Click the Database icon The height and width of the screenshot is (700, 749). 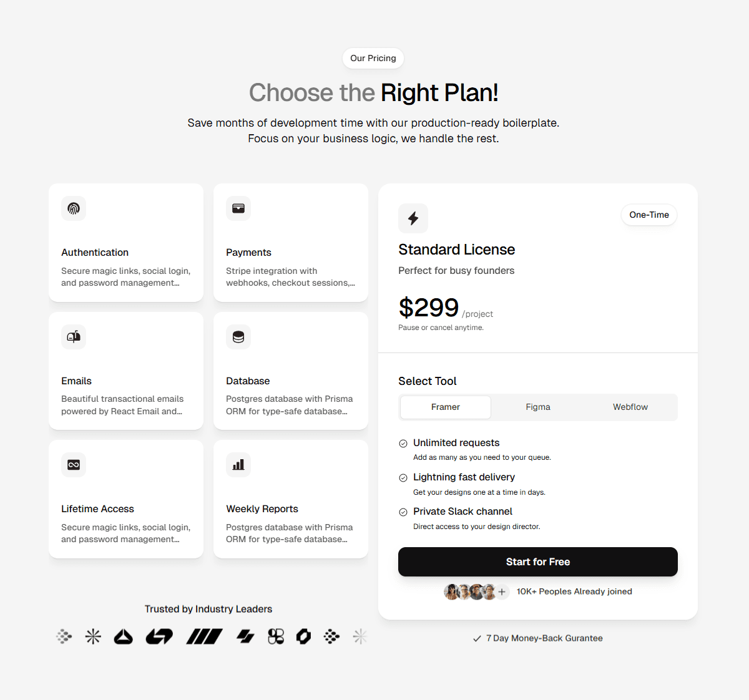pos(238,337)
